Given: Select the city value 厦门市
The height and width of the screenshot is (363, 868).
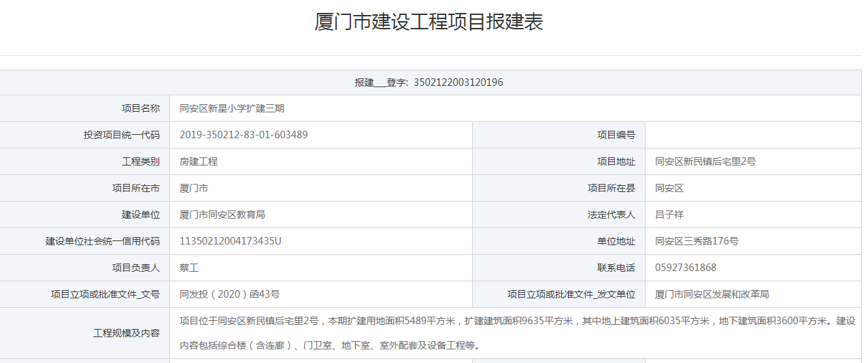Looking at the screenshot, I should point(194,188).
